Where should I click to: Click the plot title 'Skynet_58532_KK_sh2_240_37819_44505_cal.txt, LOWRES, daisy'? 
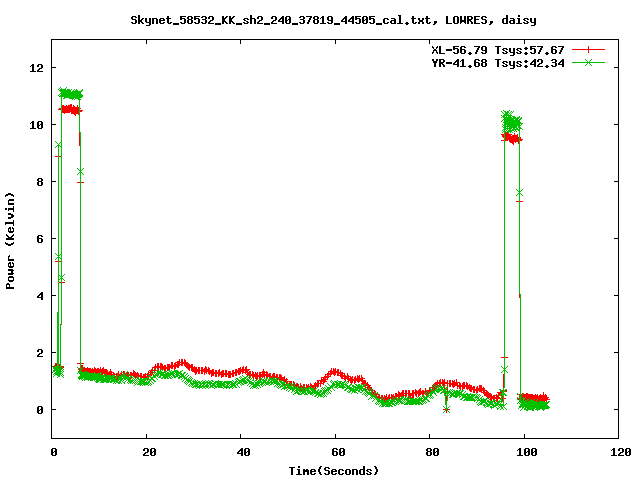click(333, 20)
